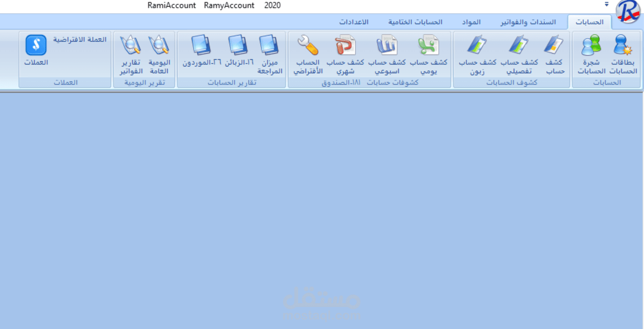Click the 2020 year in title
This screenshot has width=644, height=329.
coord(272,5)
